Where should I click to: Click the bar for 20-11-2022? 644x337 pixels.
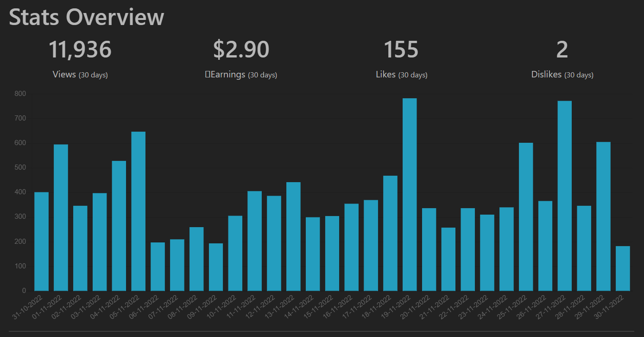click(x=429, y=249)
